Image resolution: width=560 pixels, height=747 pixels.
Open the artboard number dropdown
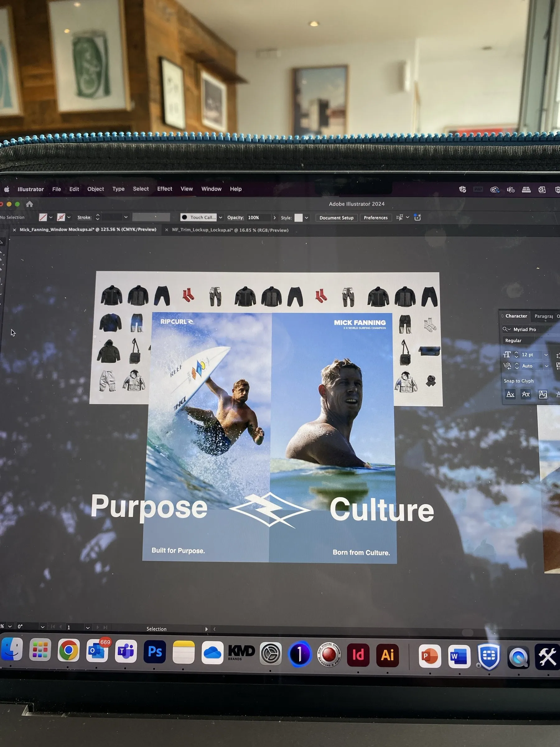click(88, 628)
